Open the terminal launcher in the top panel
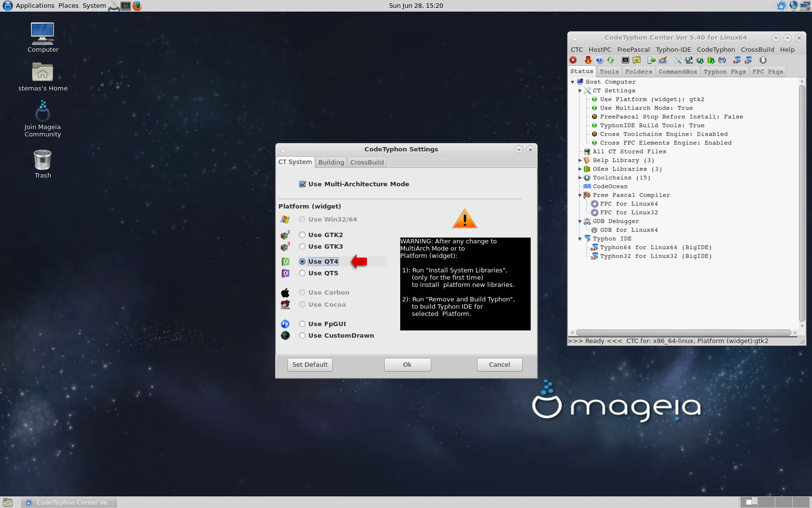Screen dimensions: 812x508 126,6
